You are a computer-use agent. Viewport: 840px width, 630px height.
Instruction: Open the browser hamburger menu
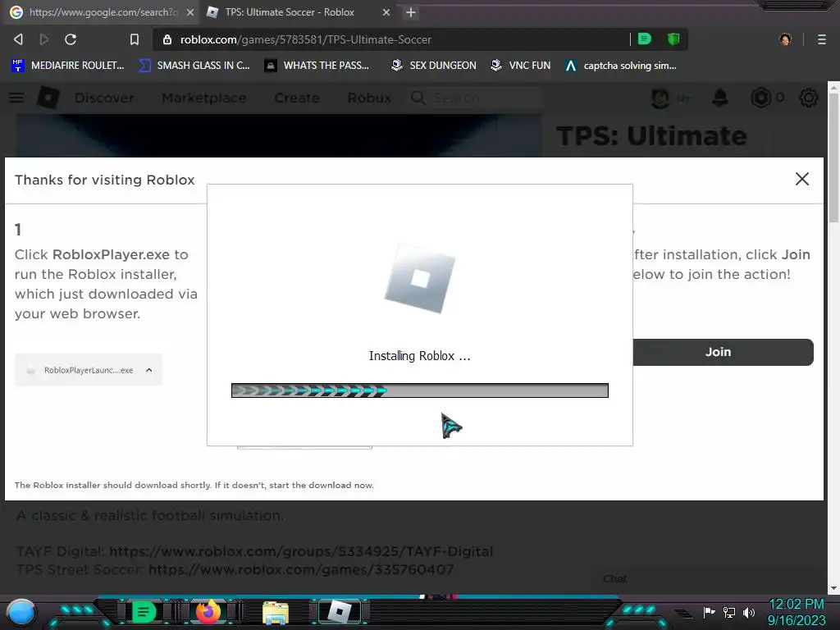[821, 39]
